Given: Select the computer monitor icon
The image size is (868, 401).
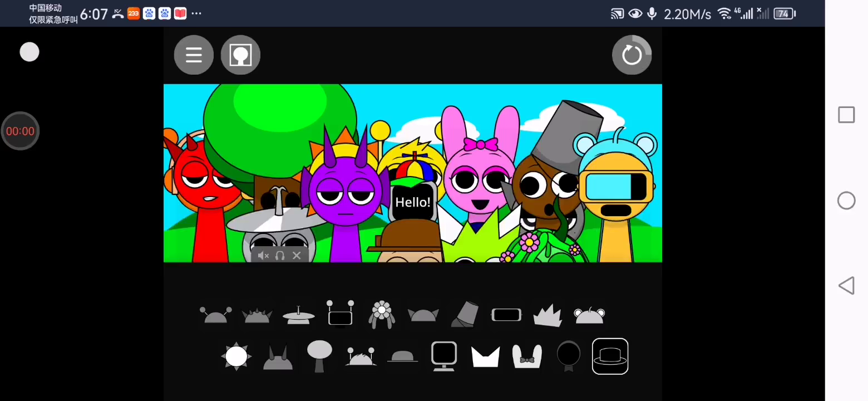Looking at the screenshot, I should click(444, 356).
